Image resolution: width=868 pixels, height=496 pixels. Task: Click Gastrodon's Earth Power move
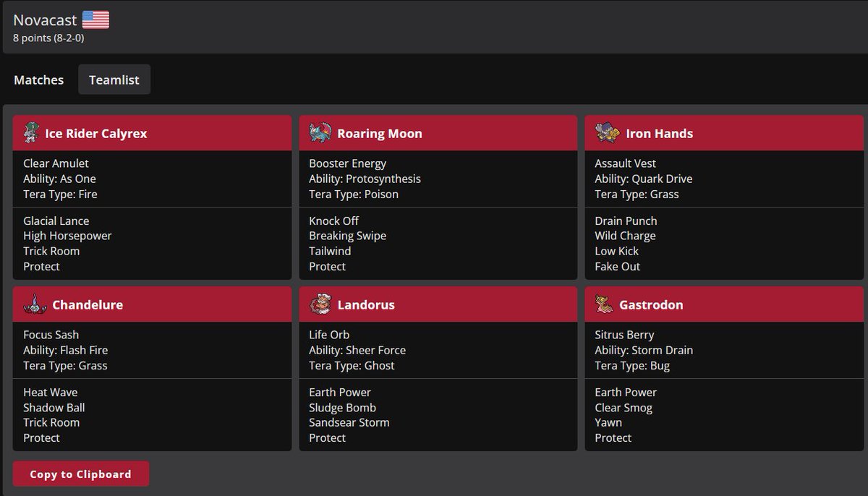[x=626, y=392]
